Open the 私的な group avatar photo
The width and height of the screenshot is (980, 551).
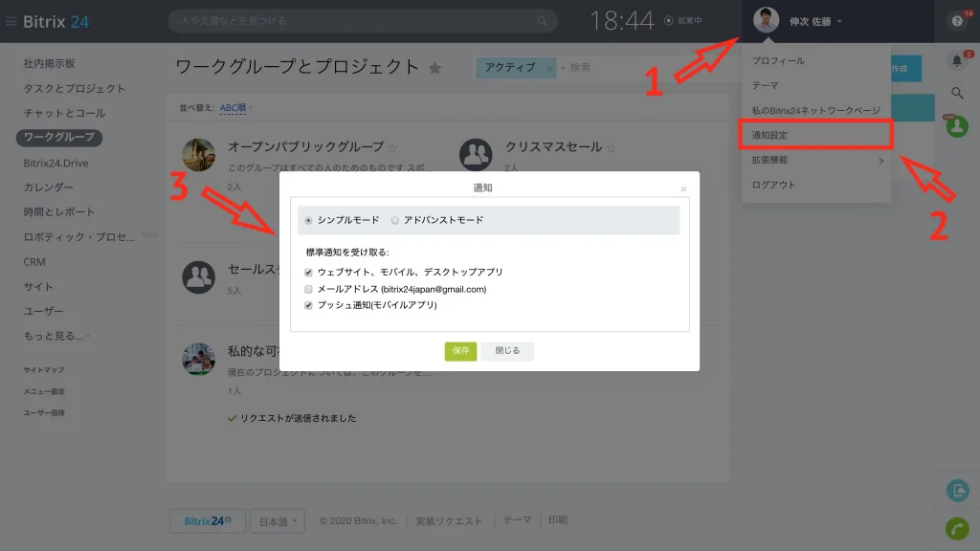coord(199,360)
